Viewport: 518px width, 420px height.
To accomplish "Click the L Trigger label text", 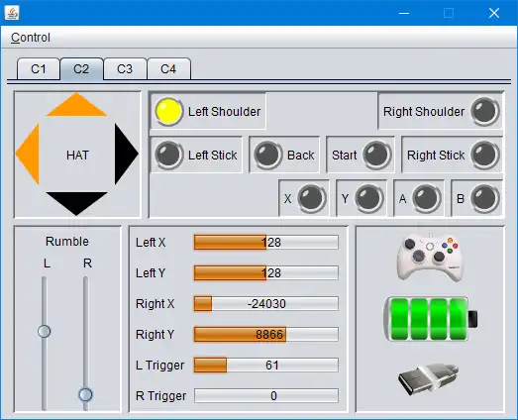I will (x=159, y=366).
